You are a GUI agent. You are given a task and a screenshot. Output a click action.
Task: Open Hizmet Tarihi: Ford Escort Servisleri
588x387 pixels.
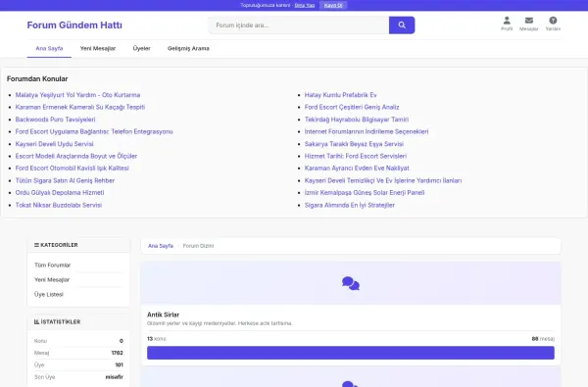[356, 156]
